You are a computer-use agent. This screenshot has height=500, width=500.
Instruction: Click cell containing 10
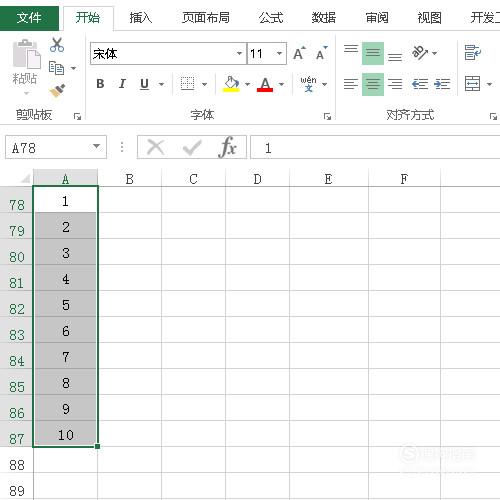65,435
